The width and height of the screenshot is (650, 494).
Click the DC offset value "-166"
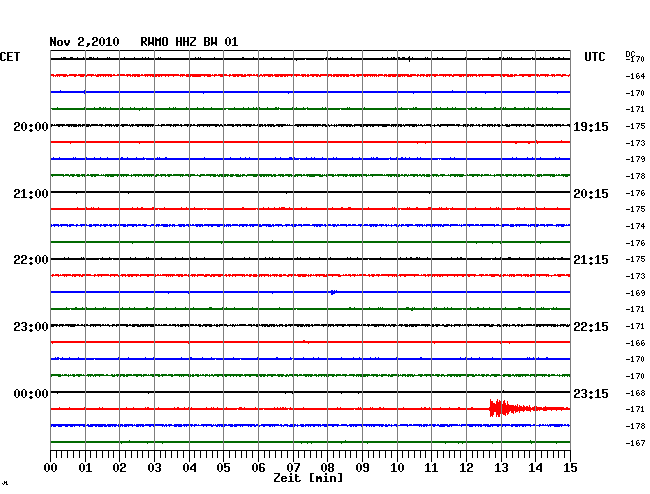pyautogui.click(x=635, y=343)
